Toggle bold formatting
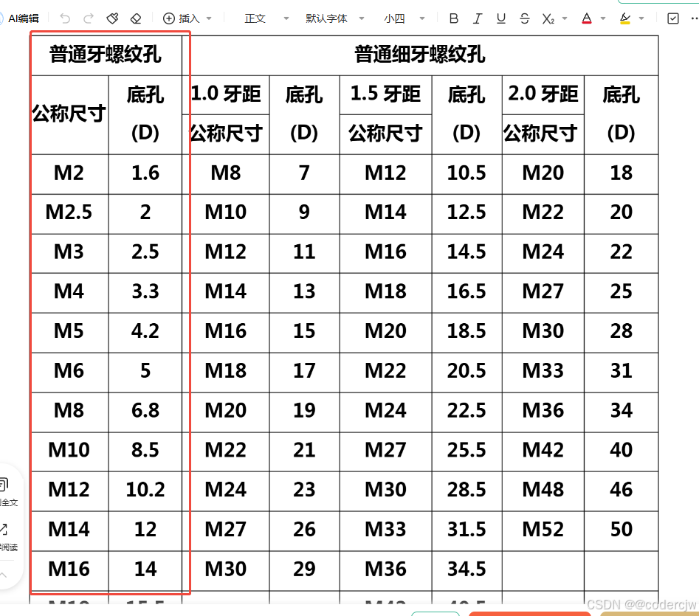Image resolution: width=699 pixels, height=616 pixels. 454,18
